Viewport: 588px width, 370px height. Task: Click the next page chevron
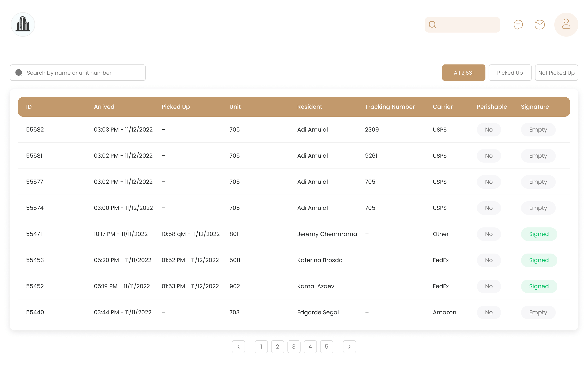click(349, 347)
